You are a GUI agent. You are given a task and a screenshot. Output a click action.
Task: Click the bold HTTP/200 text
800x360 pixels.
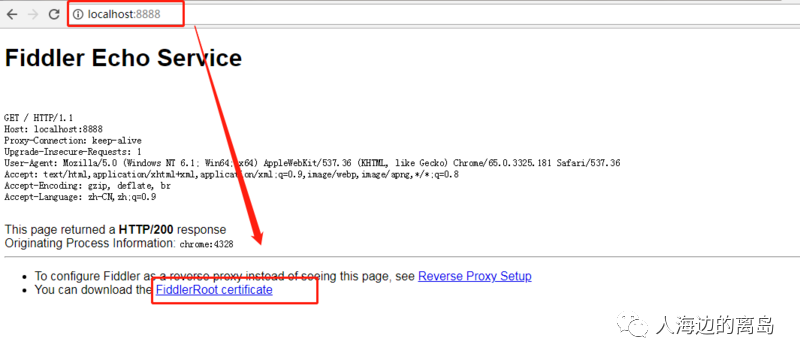pos(146,229)
